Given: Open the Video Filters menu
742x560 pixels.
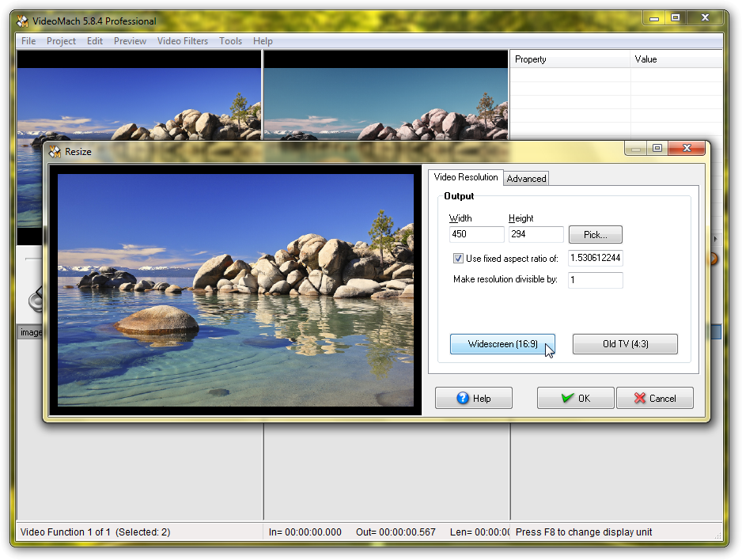Looking at the screenshot, I should [x=183, y=41].
